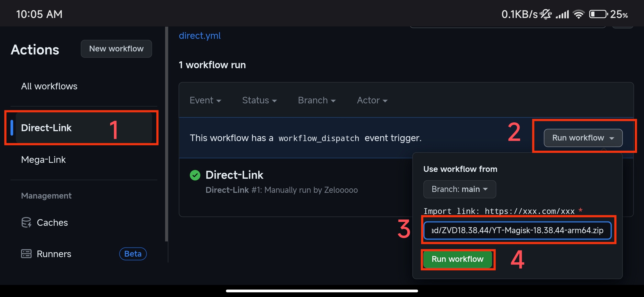644x297 pixels.
Task: Open the gray Run workflow dropdown
Action: [x=583, y=138]
